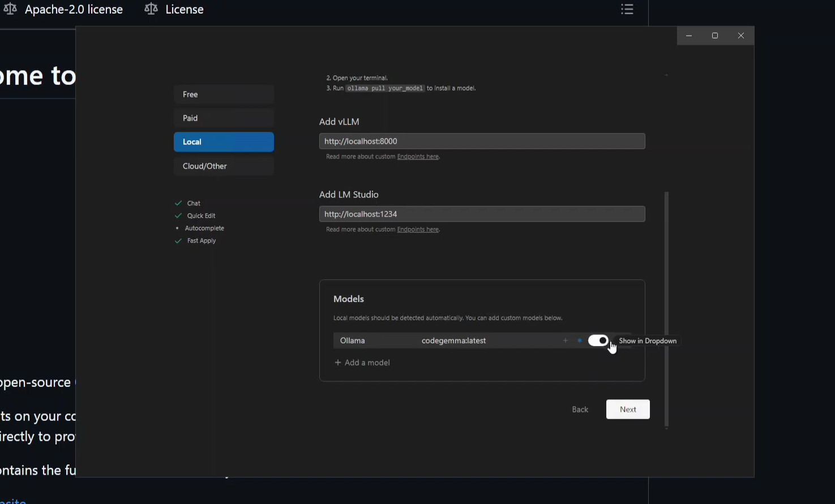The image size is (835, 504).
Task: Select the Paid provider tab
Action: tap(224, 118)
